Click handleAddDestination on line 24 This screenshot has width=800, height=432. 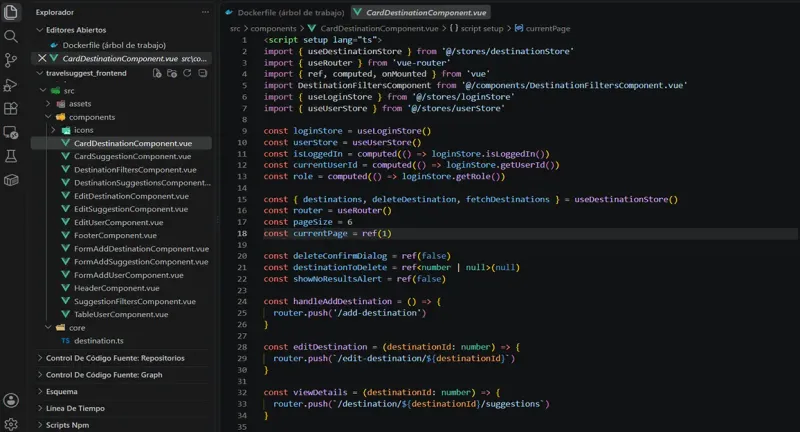[342, 301]
